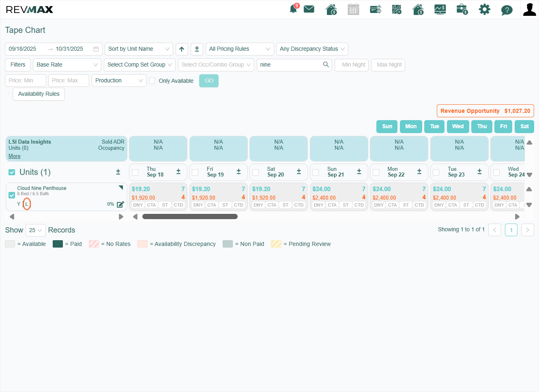Open the settings gear icon
This screenshot has width=539, height=392.
point(485,9)
